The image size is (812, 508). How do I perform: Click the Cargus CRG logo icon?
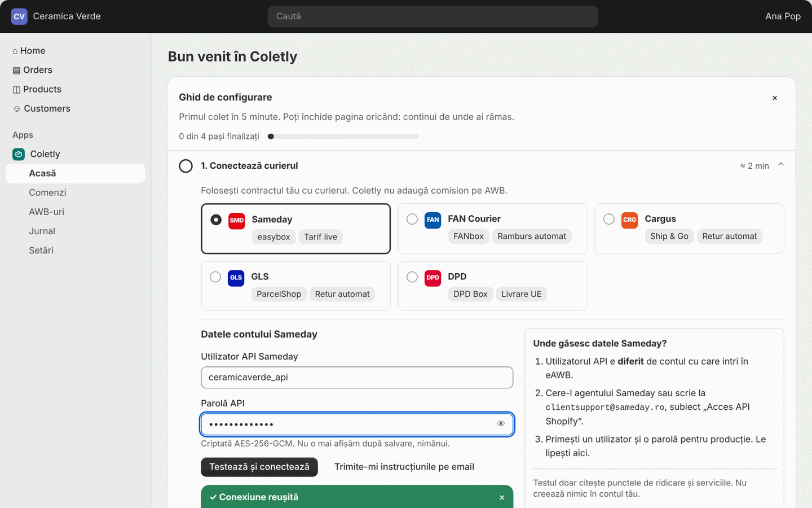point(629,220)
